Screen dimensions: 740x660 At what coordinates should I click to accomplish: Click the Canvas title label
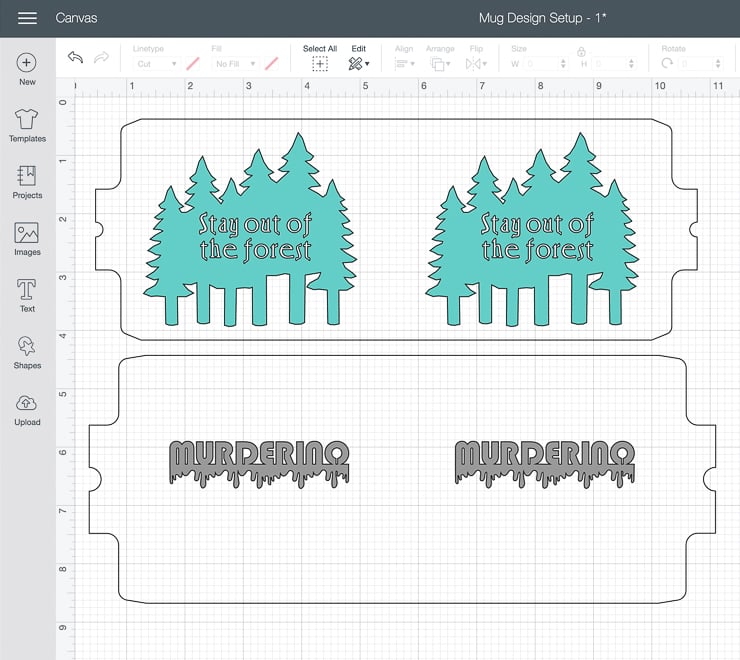point(76,18)
